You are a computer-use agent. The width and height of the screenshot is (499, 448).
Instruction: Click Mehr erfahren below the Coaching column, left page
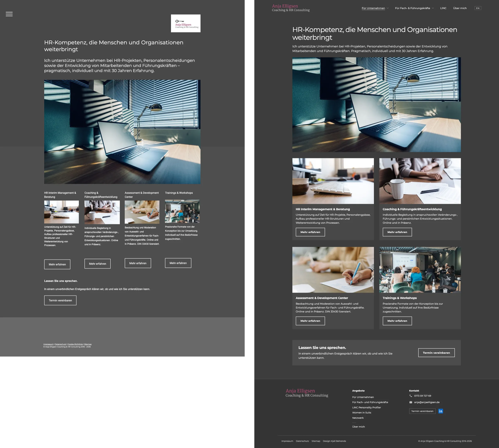pyautogui.click(x=98, y=264)
